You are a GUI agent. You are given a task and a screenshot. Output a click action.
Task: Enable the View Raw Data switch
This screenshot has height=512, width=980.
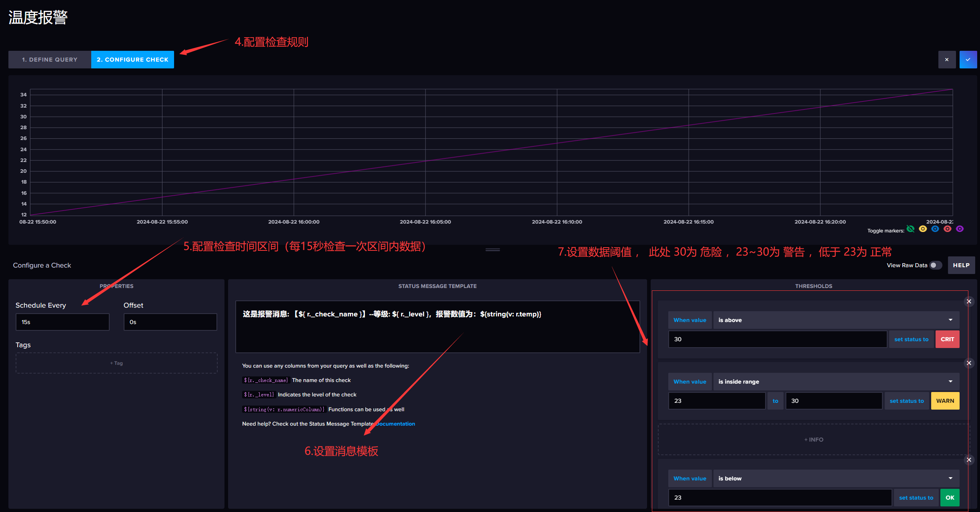pos(936,265)
